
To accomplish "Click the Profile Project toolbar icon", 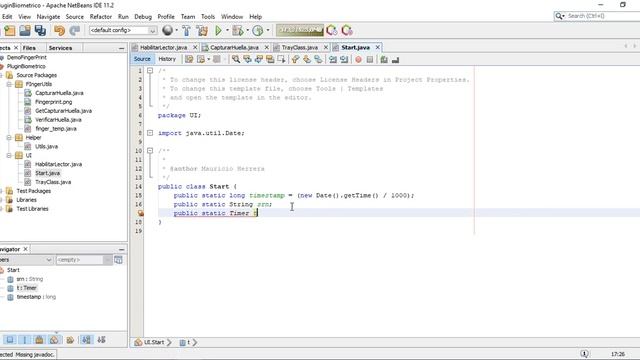I will click(x=258, y=31).
